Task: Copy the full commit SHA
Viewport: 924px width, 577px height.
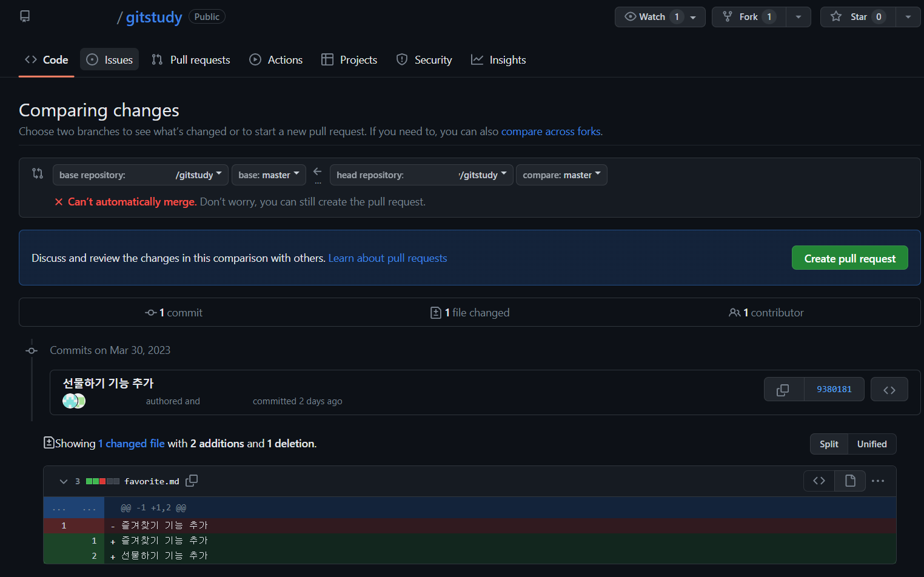Action: pyautogui.click(x=783, y=389)
